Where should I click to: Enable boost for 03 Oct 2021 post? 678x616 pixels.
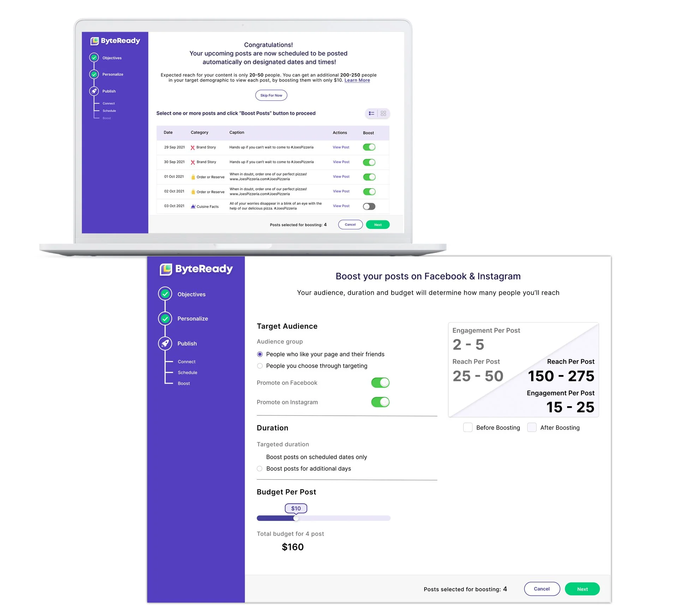click(x=369, y=206)
